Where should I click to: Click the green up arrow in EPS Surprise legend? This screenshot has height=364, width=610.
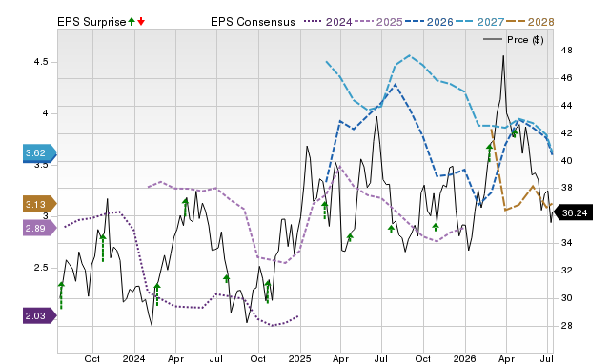tap(132, 22)
